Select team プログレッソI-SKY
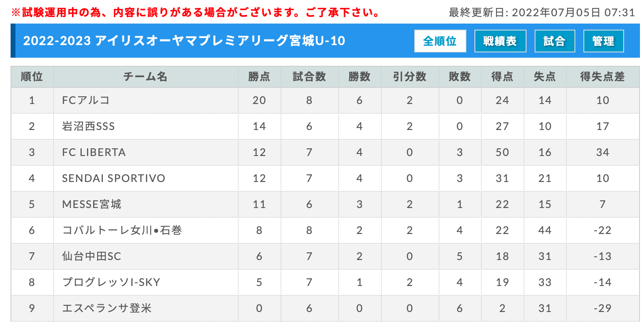The image size is (644, 325). (111, 282)
